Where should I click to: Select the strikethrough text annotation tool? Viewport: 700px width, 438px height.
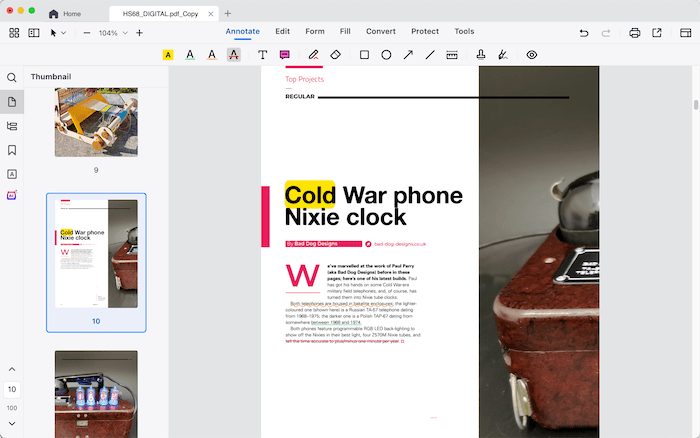pos(233,55)
